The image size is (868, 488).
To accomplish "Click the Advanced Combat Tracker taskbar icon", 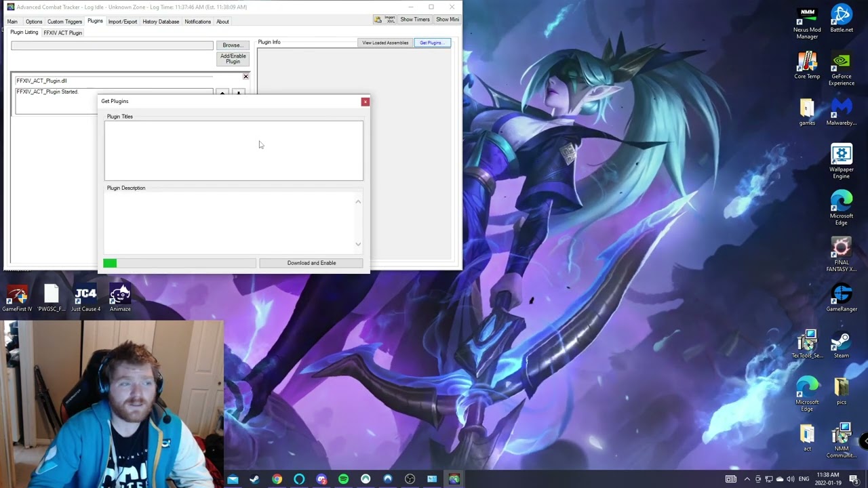I will coord(454,479).
